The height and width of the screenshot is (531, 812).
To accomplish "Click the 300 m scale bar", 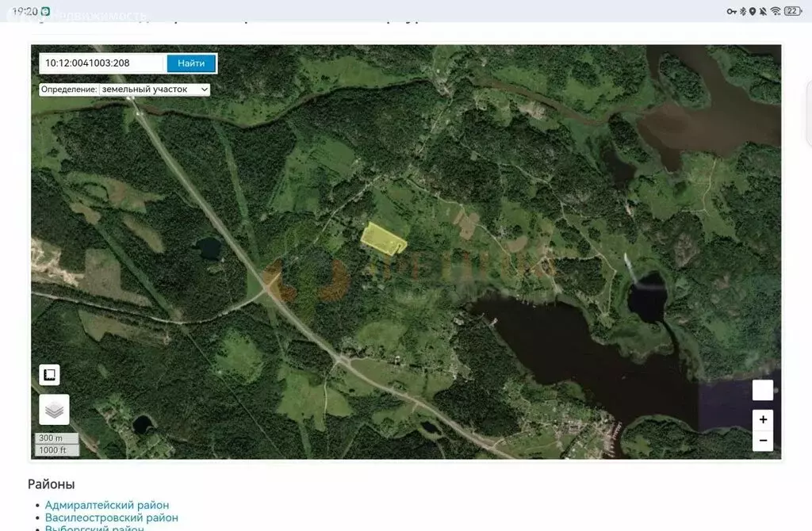I will pyautogui.click(x=56, y=438).
